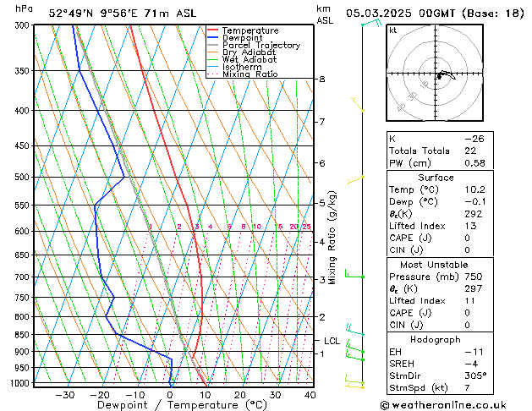This screenshot has height=411, width=532.
Task: Click the yellow wind barb near 500 hPa
Action: pyautogui.click(x=357, y=179)
